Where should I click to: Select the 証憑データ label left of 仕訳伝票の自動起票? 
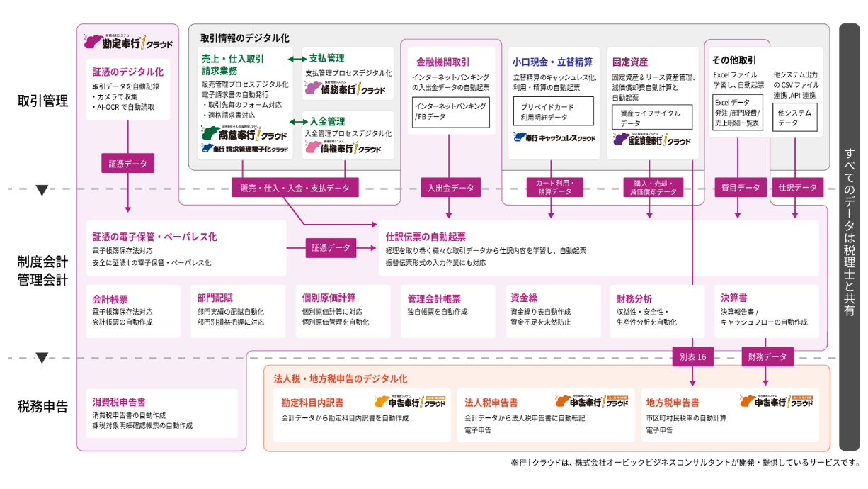click(x=332, y=248)
